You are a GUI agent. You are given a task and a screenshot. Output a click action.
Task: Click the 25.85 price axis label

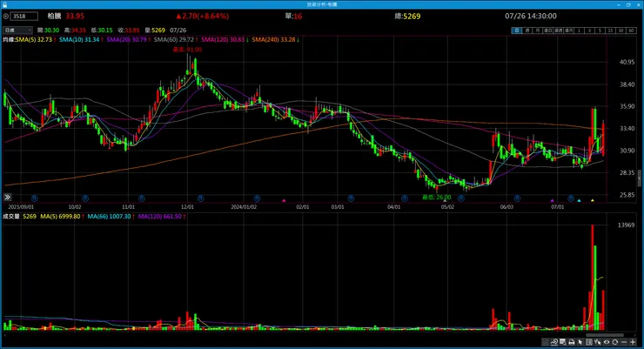coord(627,195)
